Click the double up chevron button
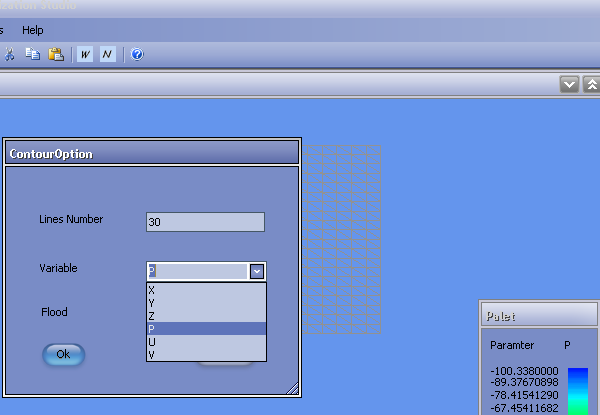The height and width of the screenshot is (415, 600). click(592, 84)
